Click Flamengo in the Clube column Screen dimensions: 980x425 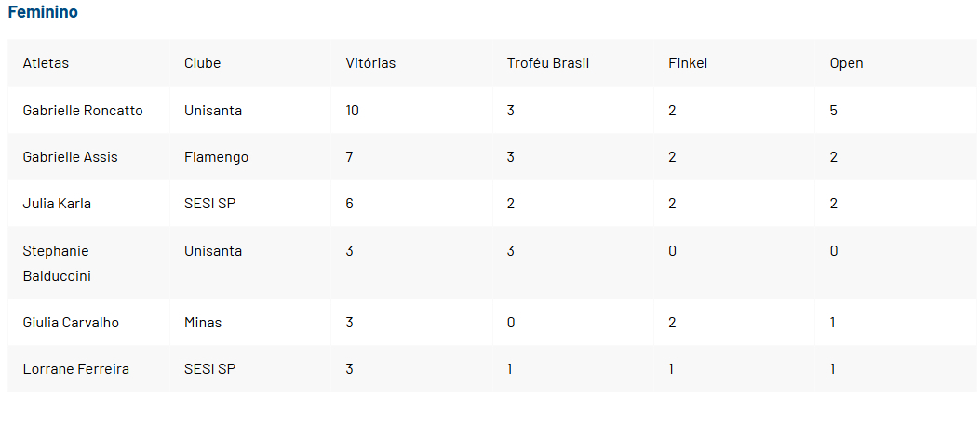[216, 157]
